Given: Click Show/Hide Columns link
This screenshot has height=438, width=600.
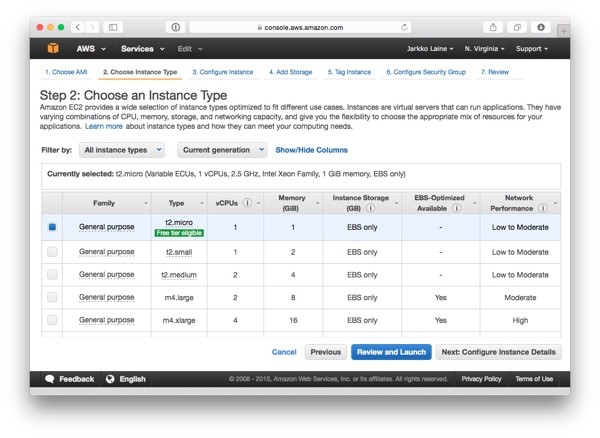Looking at the screenshot, I should coord(311,150).
